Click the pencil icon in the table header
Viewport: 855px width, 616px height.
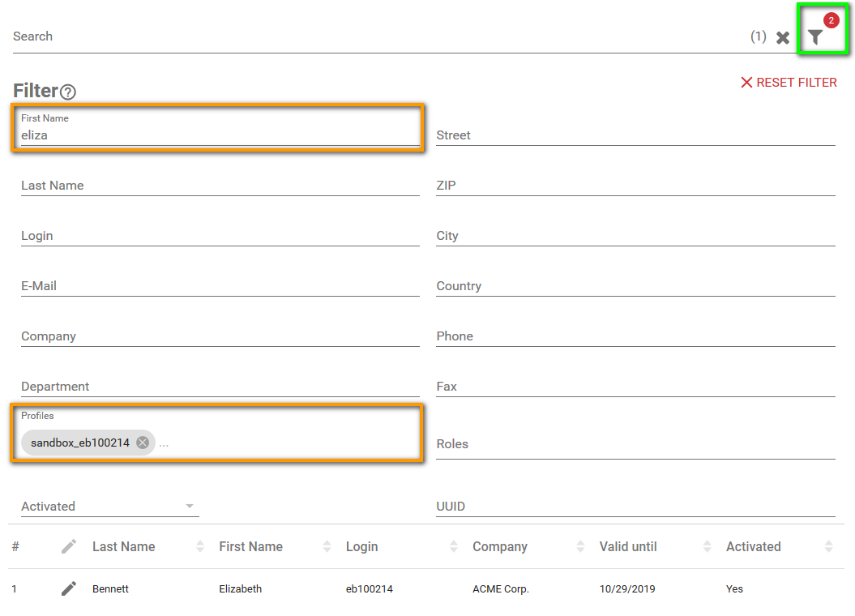69,547
